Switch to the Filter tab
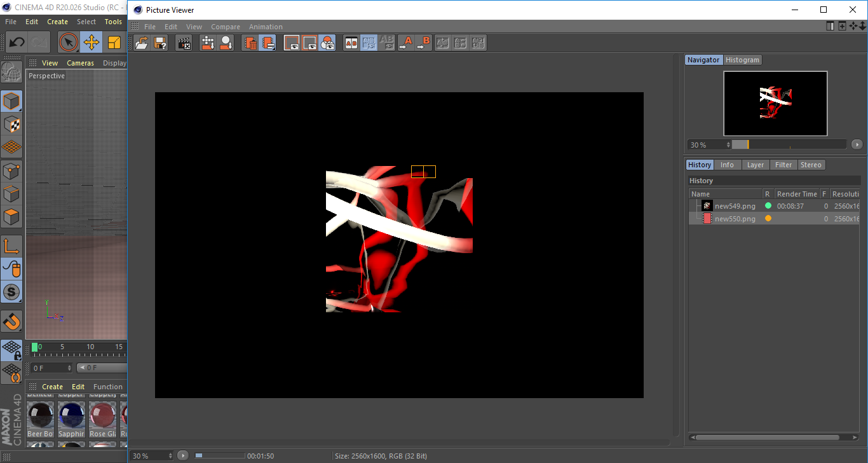This screenshot has width=868, height=463. [x=783, y=165]
